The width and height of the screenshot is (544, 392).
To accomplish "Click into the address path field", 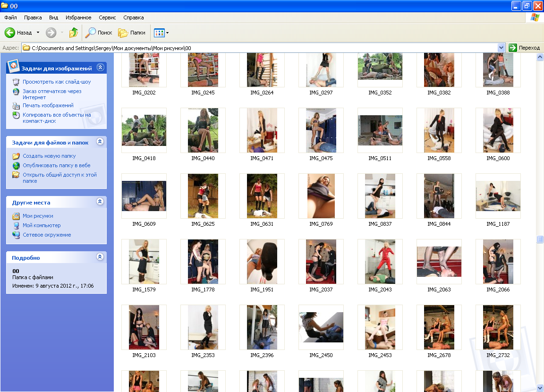I will [x=263, y=48].
